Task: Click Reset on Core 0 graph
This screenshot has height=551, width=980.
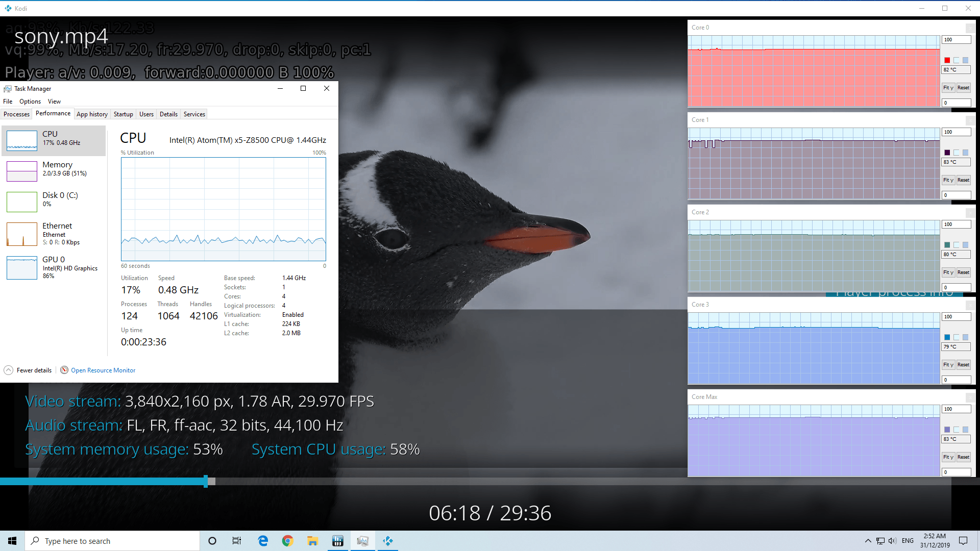Action: point(963,88)
